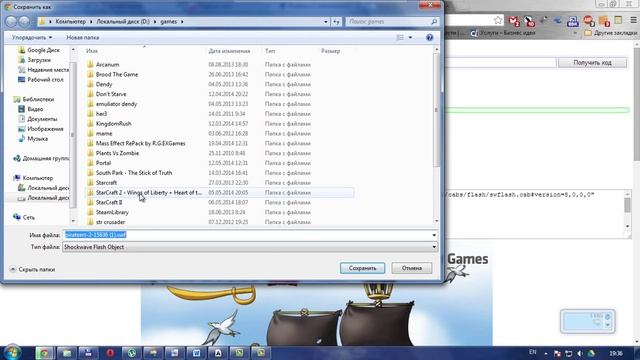Screen dimensions: 640x360
Task: Click Получить код button in browser
Action: coord(592,62)
